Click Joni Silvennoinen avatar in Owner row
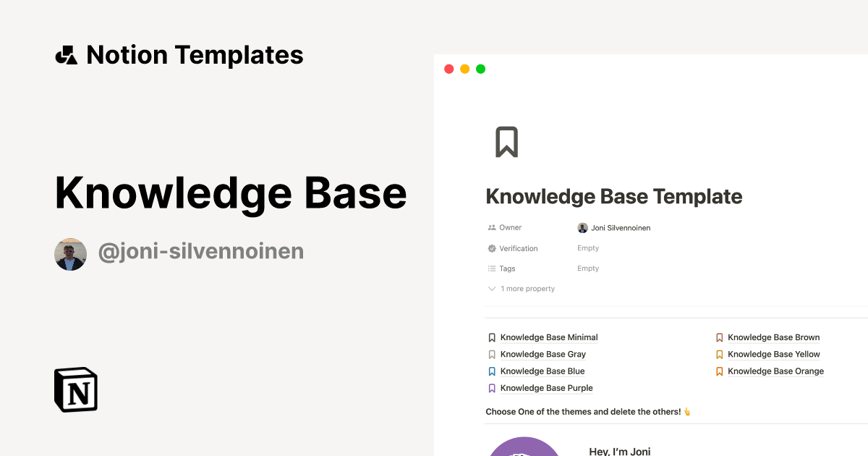 click(x=582, y=227)
